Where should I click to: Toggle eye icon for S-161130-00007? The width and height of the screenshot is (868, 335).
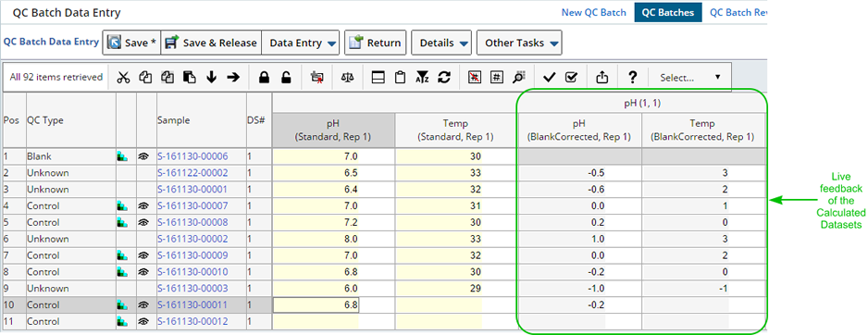[x=143, y=206]
